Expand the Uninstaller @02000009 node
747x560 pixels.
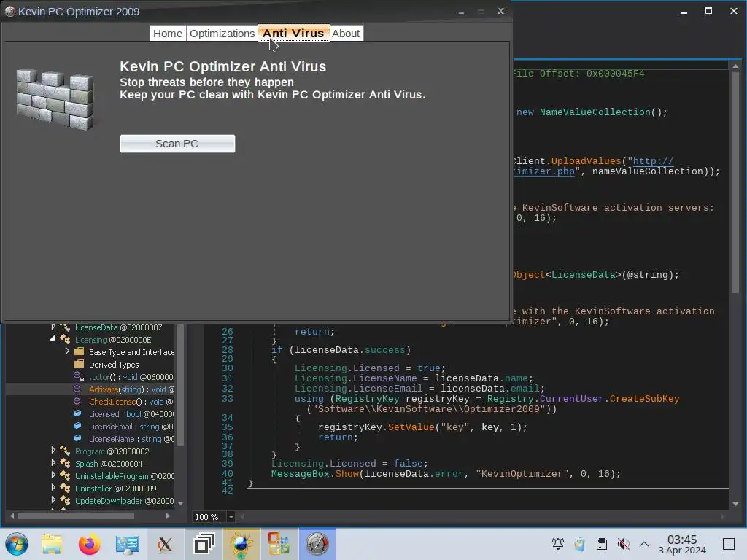pos(53,488)
